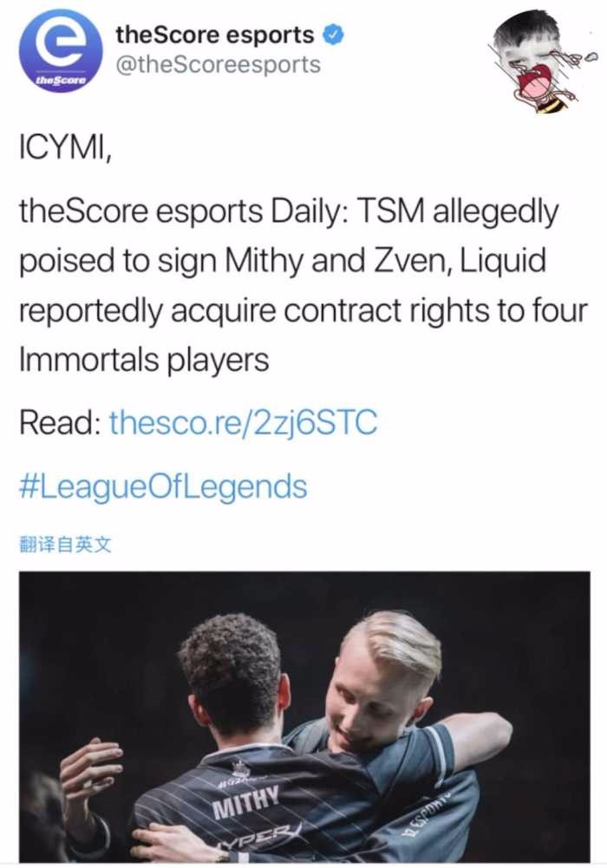Open the thesco.re/2zj6STC link

pyautogui.click(x=244, y=422)
